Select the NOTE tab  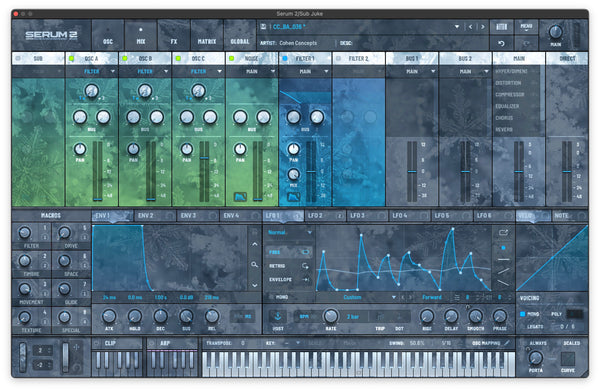point(570,216)
